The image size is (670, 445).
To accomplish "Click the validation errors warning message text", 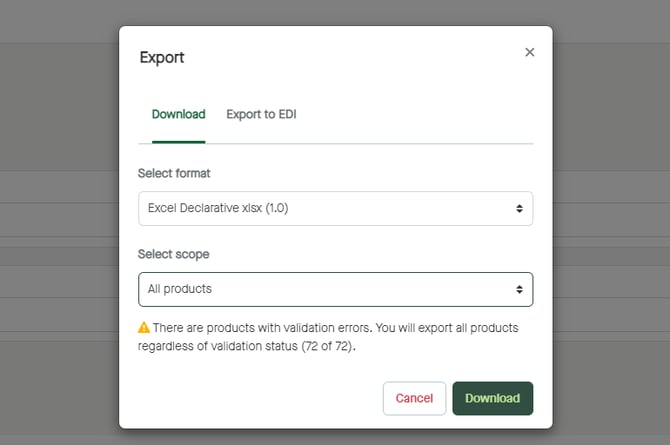I will tap(328, 337).
